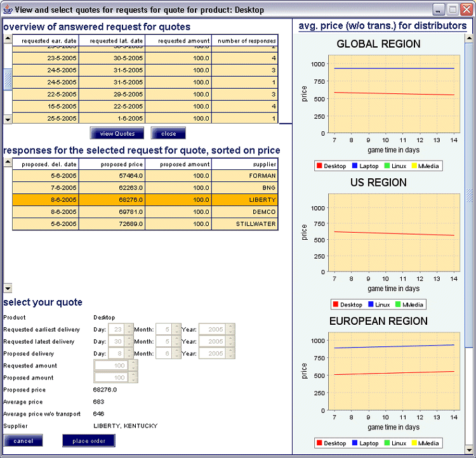Select the DEMCO supplier row
The width and height of the screenshot is (476, 458).
[x=145, y=212]
